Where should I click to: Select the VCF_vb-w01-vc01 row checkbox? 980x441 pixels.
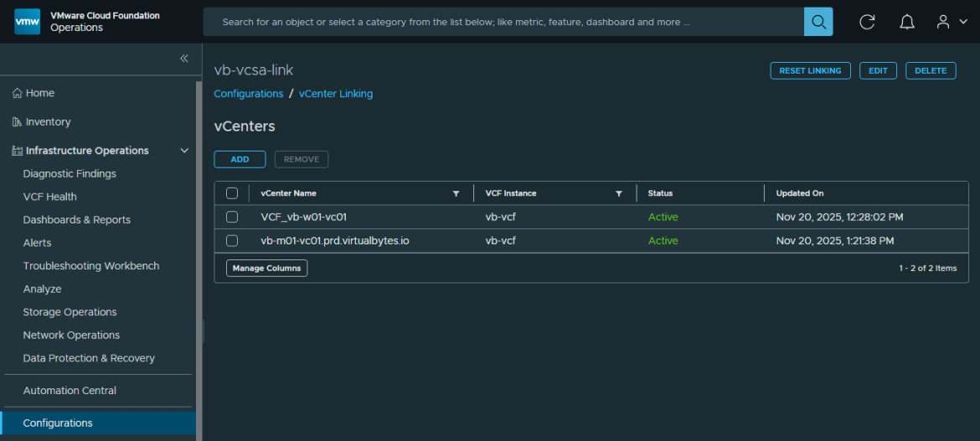pyautogui.click(x=232, y=217)
